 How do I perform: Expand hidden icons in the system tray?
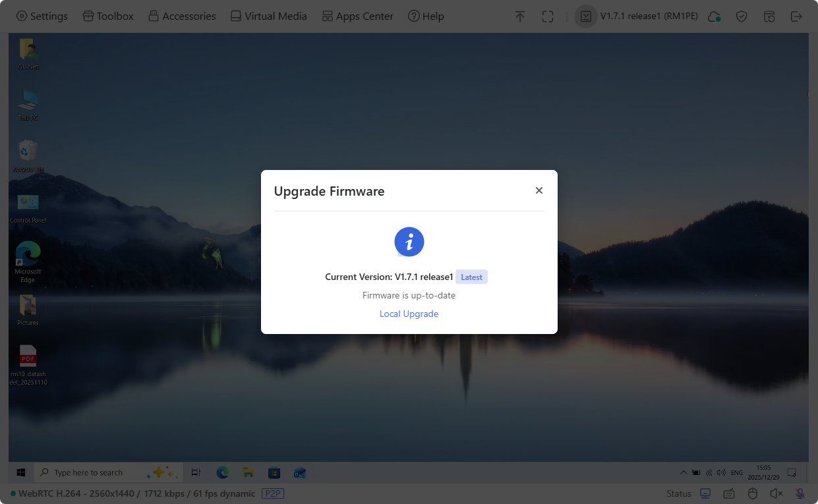[x=684, y=472]
